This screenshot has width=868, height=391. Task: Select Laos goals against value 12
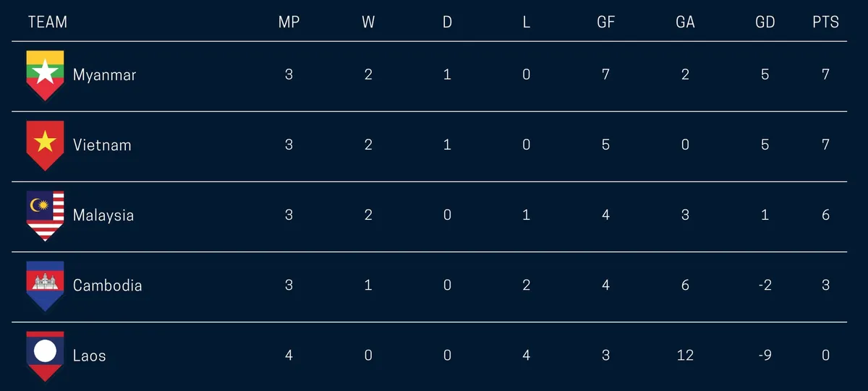(685, 356)
